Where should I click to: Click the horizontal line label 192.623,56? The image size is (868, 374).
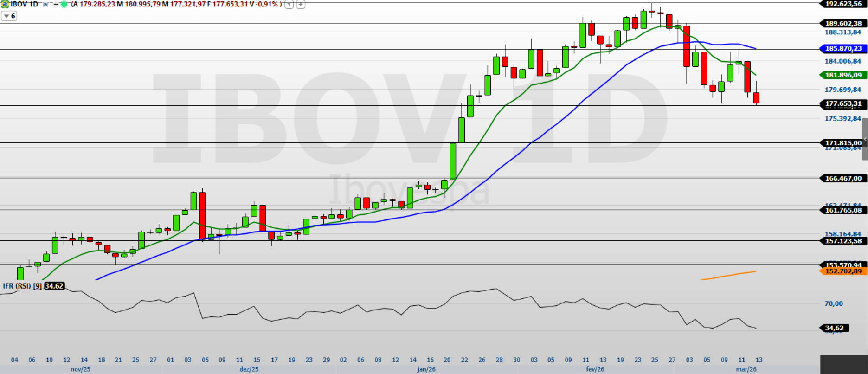tap(843, 4)
